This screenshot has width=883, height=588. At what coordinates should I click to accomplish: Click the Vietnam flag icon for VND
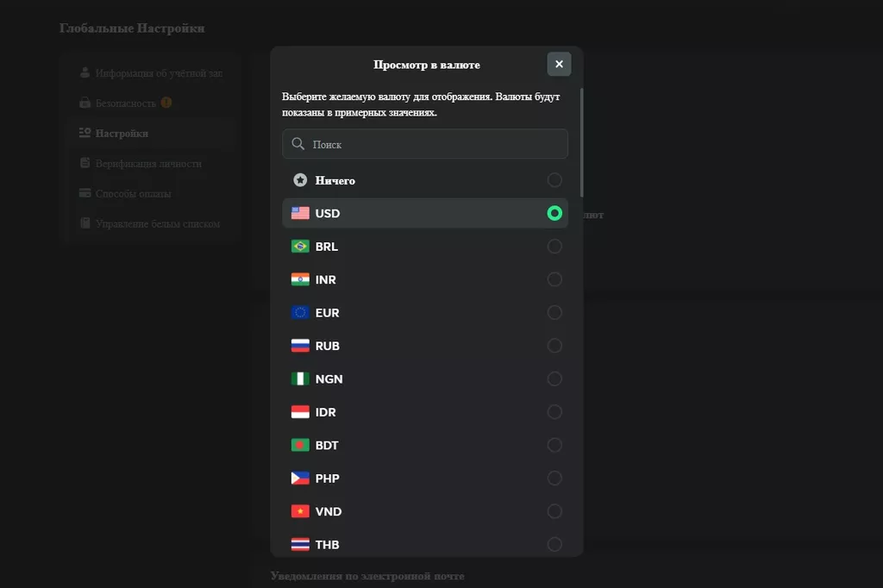[x=300, y=511]
